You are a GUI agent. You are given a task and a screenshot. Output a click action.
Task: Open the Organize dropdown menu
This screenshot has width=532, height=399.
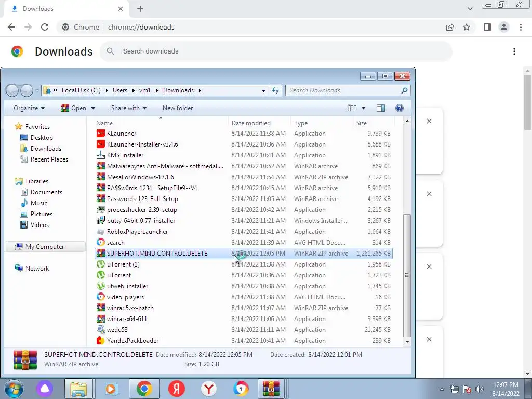(x=29, y=108)
